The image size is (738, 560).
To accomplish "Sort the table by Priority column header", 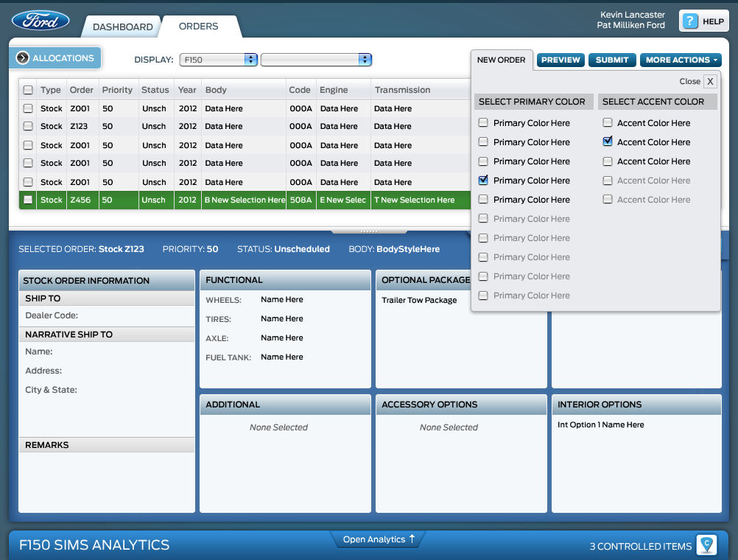I will click(x=117, y=90).
